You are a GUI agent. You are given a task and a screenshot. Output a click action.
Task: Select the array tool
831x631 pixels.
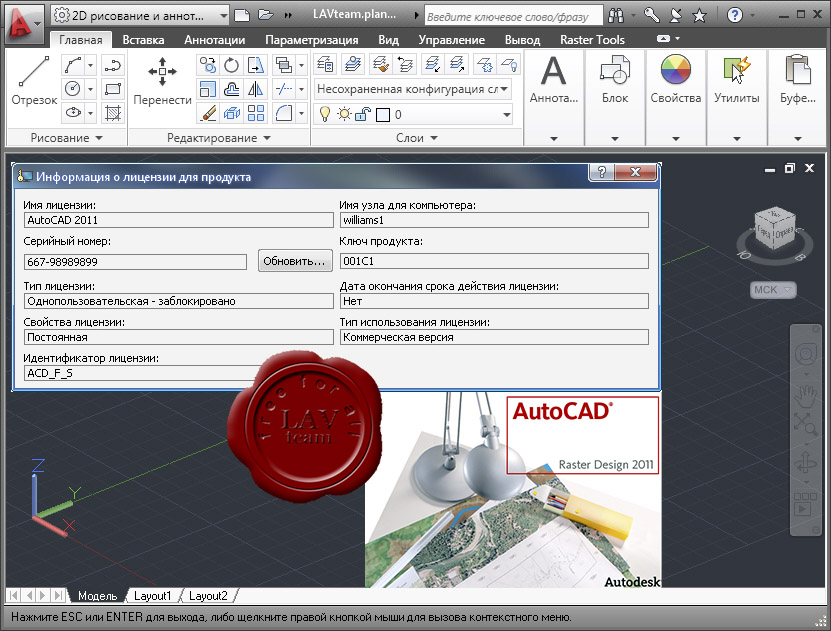255,112
